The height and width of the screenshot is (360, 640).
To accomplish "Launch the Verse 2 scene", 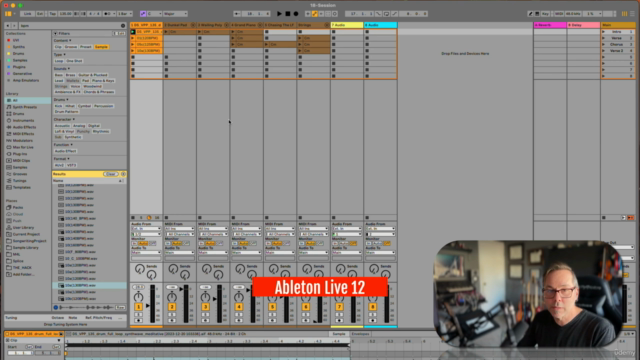I will (x=604, y=51).
